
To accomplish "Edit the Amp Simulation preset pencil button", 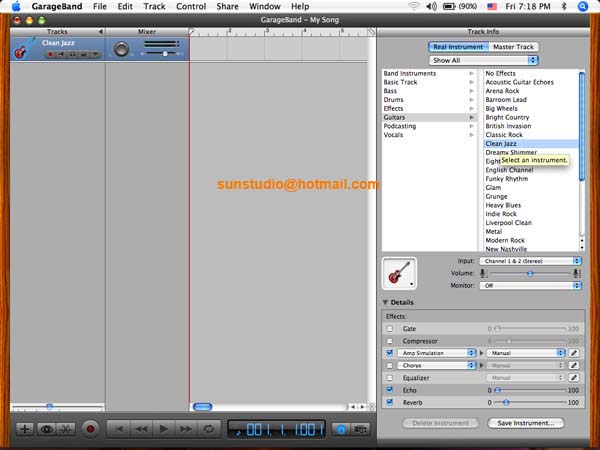I will point(573,353).
